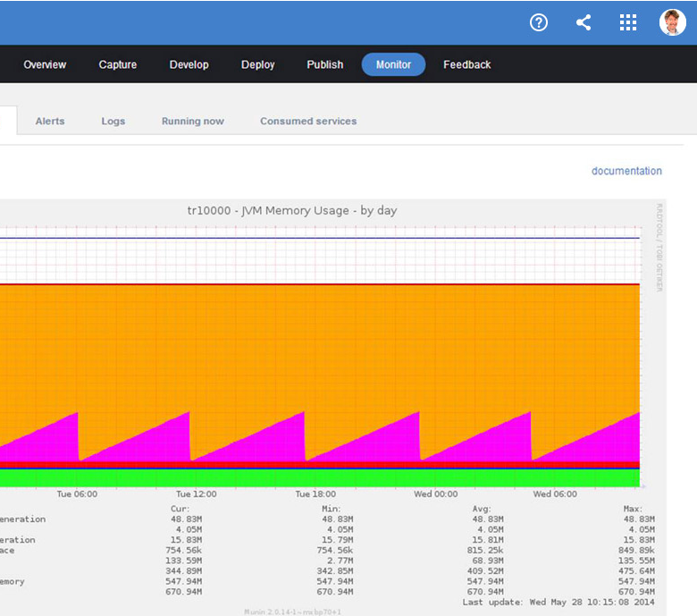Screen dimensions: 697x616
Task: Follow the documentation link
Action: (626, 171)
